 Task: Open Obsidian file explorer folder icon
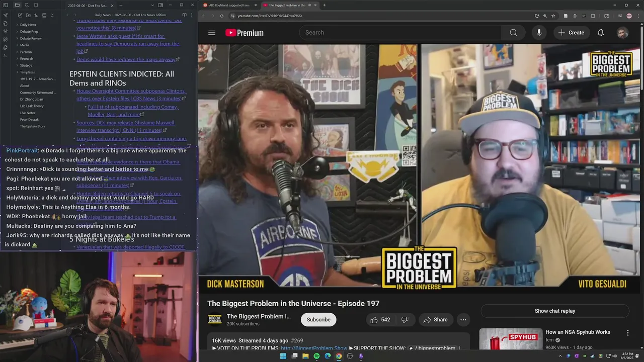pyautogui.click(x=17, y=5)
